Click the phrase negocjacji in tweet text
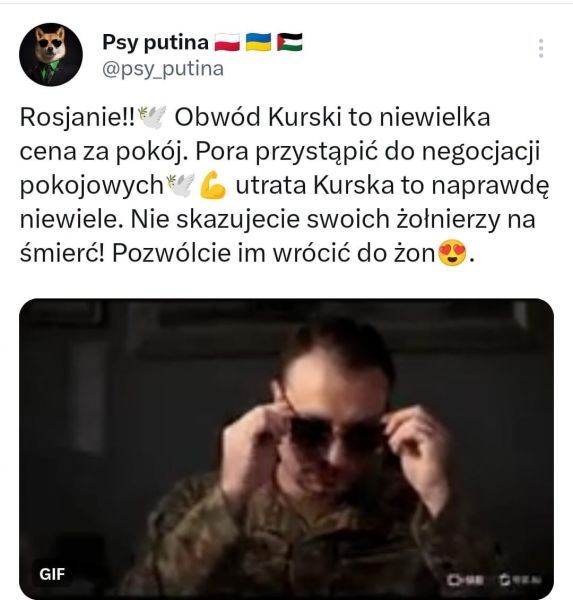 481,152
